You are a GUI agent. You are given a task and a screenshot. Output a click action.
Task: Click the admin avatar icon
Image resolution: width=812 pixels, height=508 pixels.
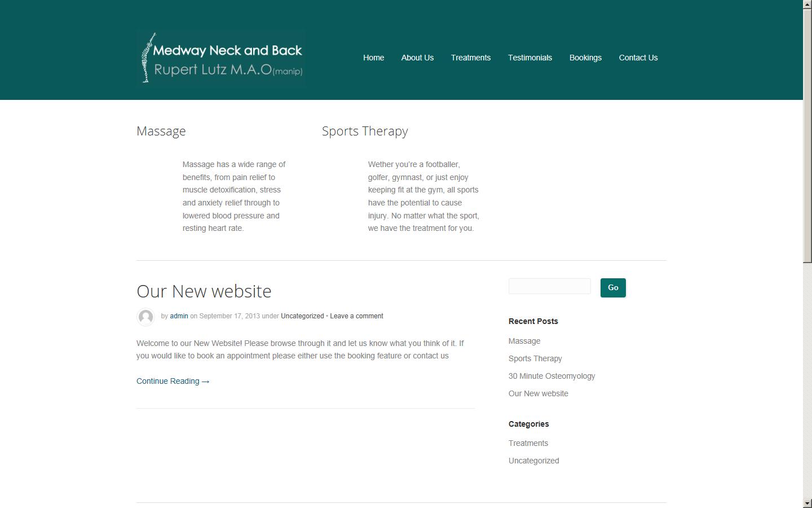coord(145,317)
